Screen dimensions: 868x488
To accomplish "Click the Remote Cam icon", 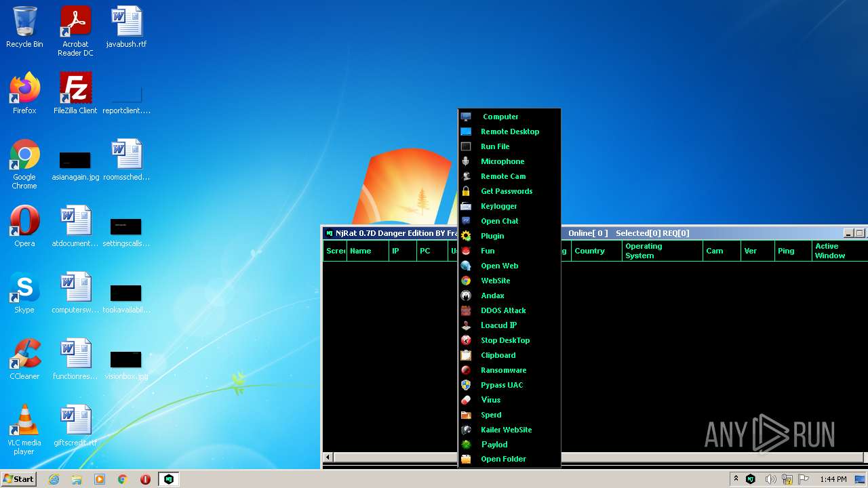I will 466,176.
